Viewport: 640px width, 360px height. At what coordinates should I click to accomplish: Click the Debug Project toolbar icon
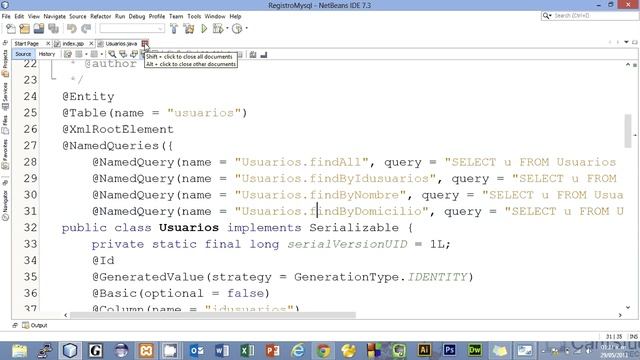218,29
